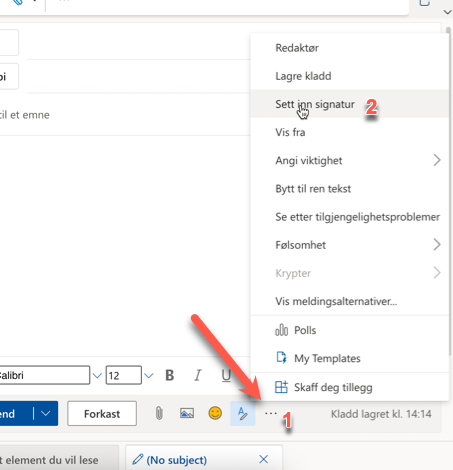This screenshot has height=470, width=453.
Task: Expand the font name dropdown arrow
Action: coord(97,376)
